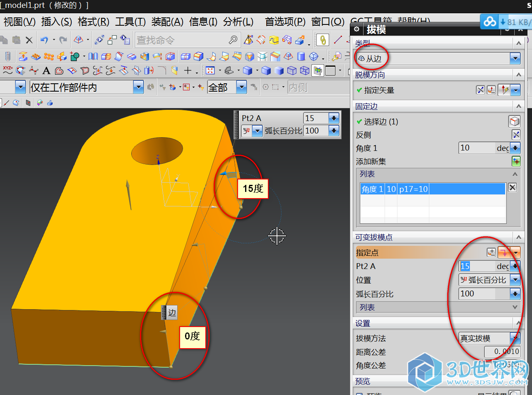
Task: Open vector dialog icon beside 指定矢量
Action: click(491, 90)
